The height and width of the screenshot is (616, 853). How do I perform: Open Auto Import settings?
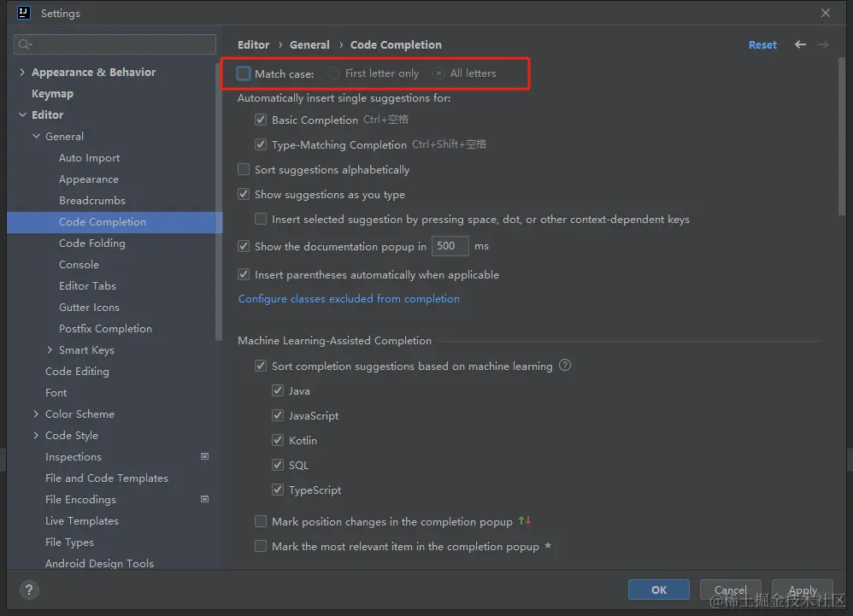(89, 158)
